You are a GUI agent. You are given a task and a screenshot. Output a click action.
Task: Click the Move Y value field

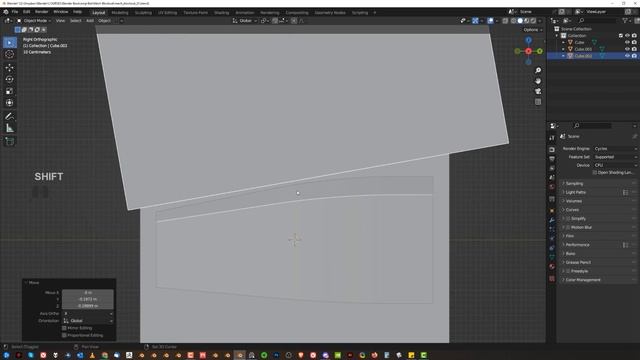coord(88,299)
